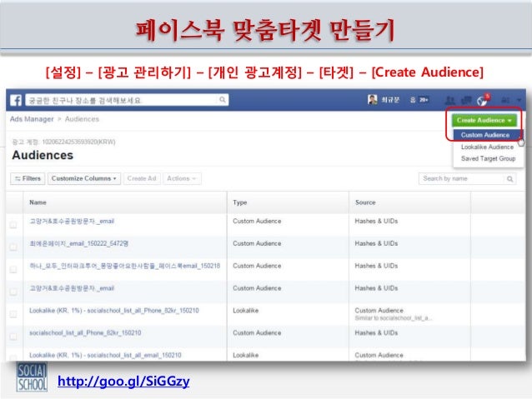
Task: Click 'Similar to socialschool_list_a...' source text
Action: click(x=394, y=318)
